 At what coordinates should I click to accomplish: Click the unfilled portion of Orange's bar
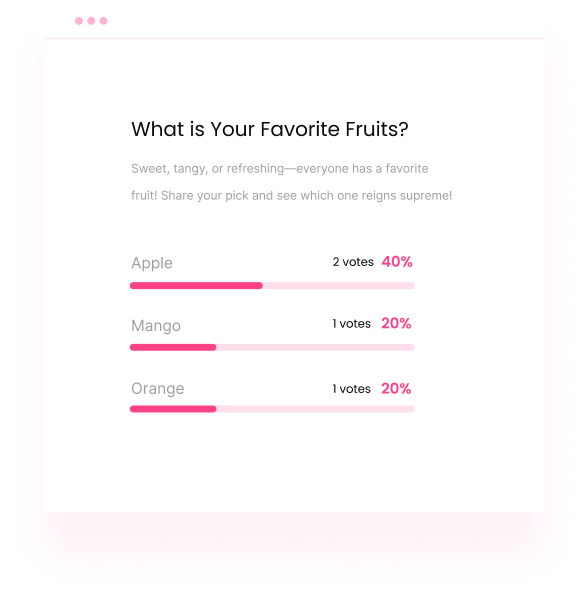coord(315,409)
